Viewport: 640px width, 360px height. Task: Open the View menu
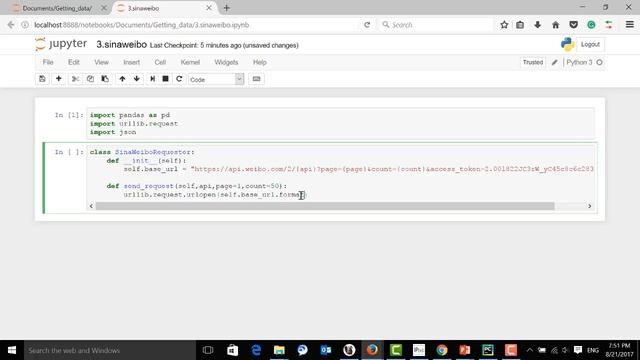[101, 62]
